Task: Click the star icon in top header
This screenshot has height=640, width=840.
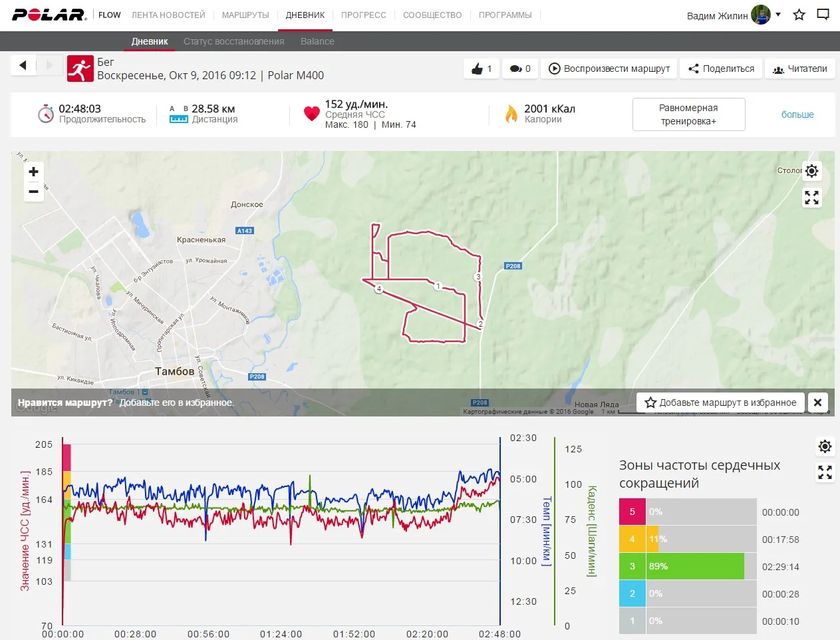Action: click(799, 15)
